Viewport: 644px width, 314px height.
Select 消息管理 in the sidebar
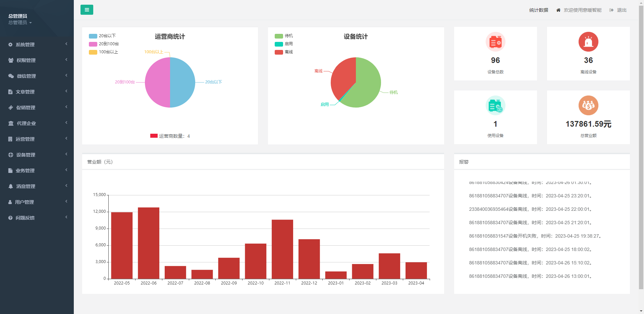[x=25, y=186]
